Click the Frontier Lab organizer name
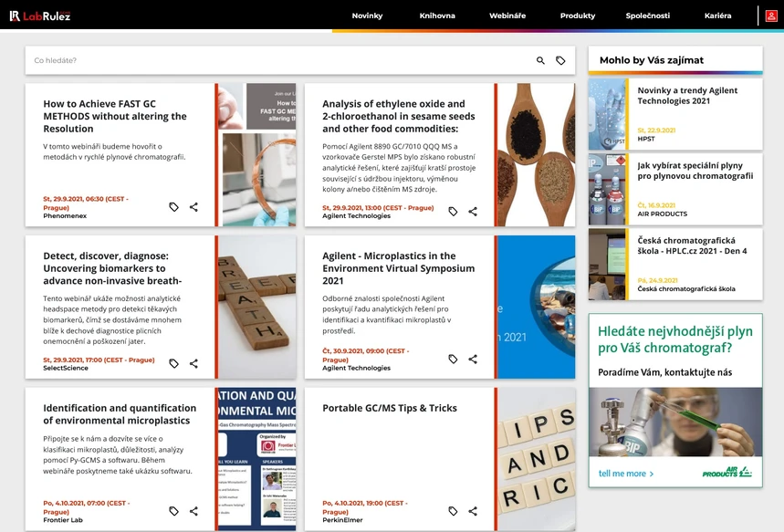 point(63,520)
